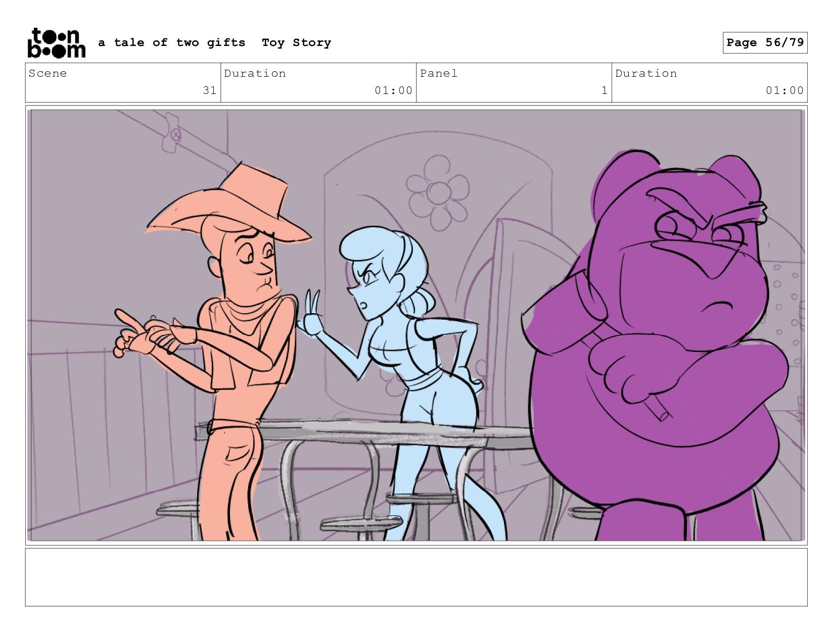The height and width of the screenshot is (644, 834).
Task: Click the empty notes box below panel
Action: tap(416, 577)
